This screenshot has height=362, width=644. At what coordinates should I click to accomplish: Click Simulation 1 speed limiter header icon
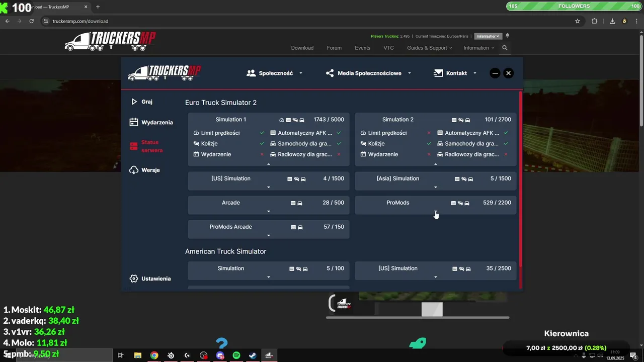pos(282,120)
